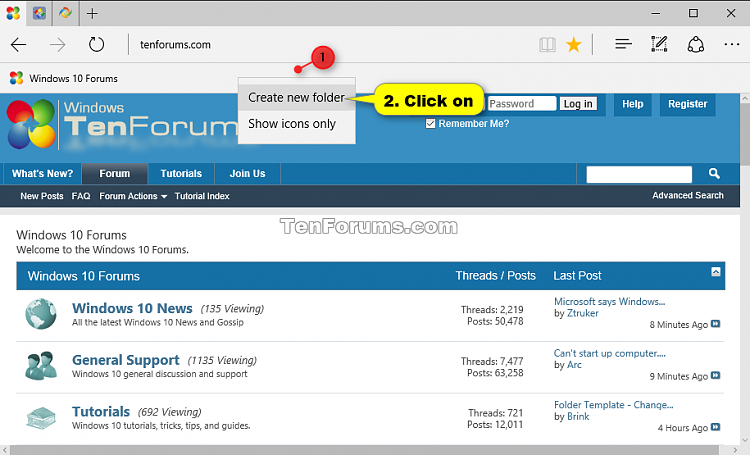The height and width of the screenshot is (455, 750).
Task: Open Windows 10 Forums category header link
Action: pyautogui.click(x=84, y=276)
